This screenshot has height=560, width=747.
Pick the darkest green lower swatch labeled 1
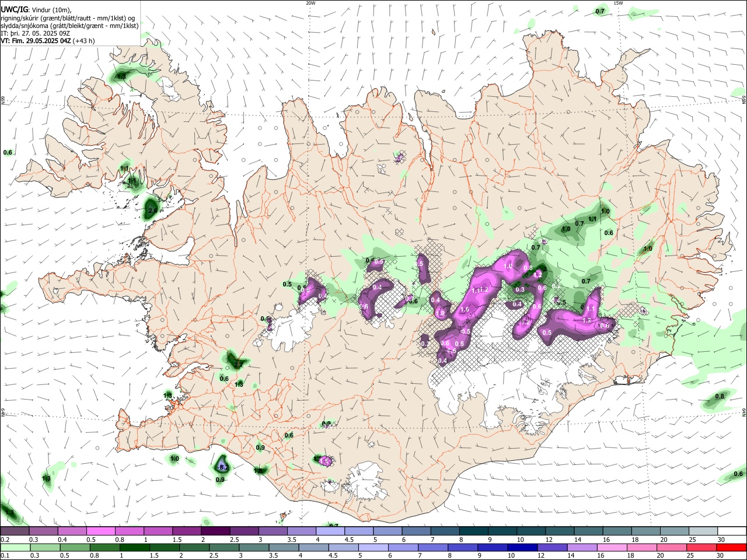coord(135,547)
